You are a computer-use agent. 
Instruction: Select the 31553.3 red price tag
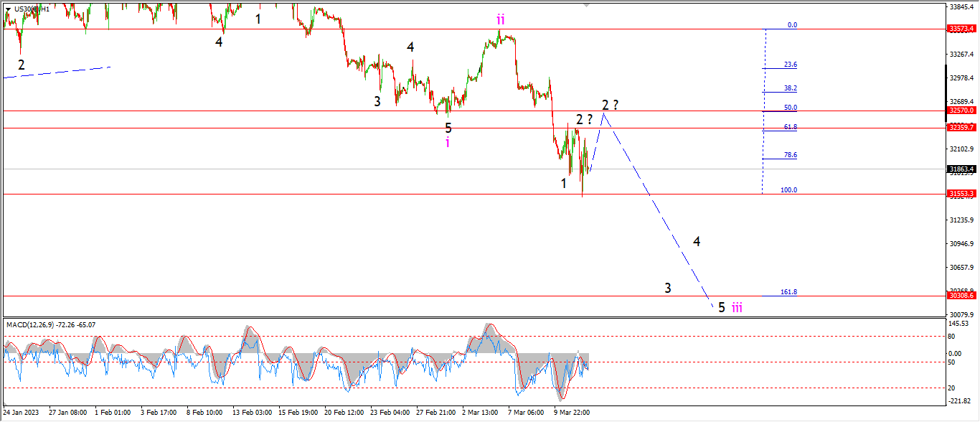coord(962,194)
